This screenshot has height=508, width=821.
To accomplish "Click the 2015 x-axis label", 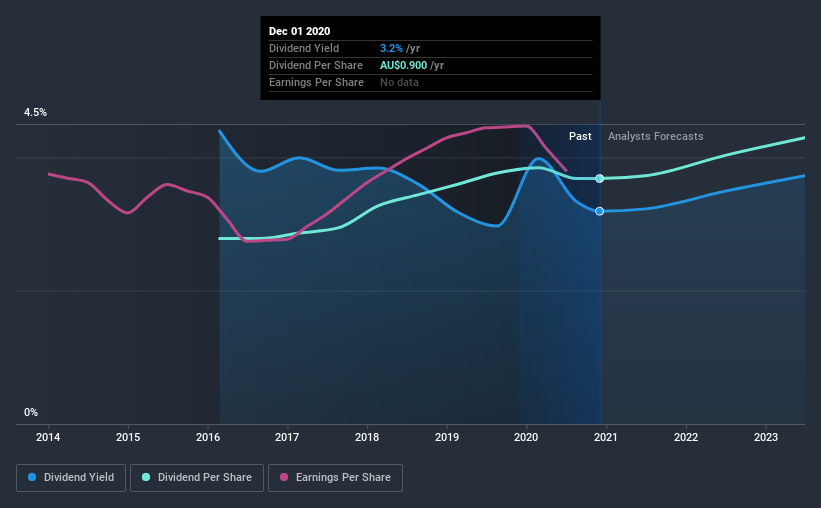I will [x=128, y=437].
